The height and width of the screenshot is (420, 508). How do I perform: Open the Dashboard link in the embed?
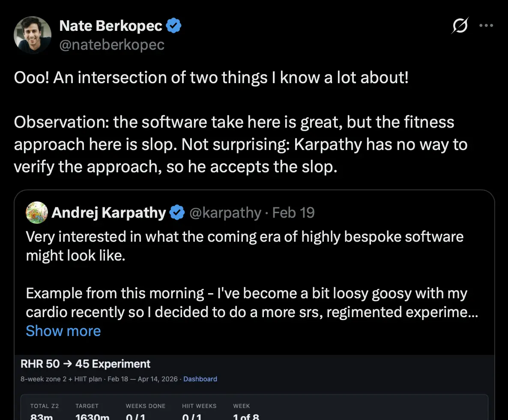coord(200,379)
